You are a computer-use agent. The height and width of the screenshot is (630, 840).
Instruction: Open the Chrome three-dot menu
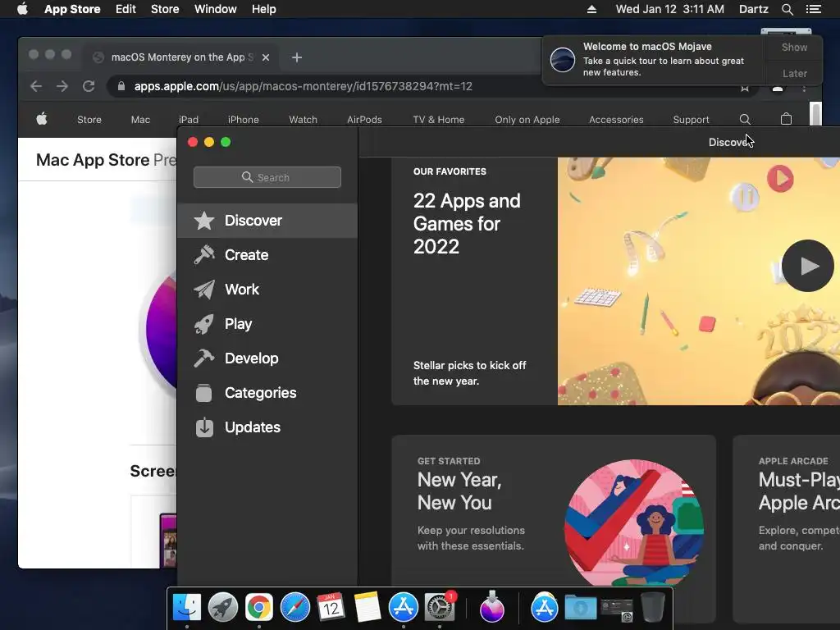[804, 88]
